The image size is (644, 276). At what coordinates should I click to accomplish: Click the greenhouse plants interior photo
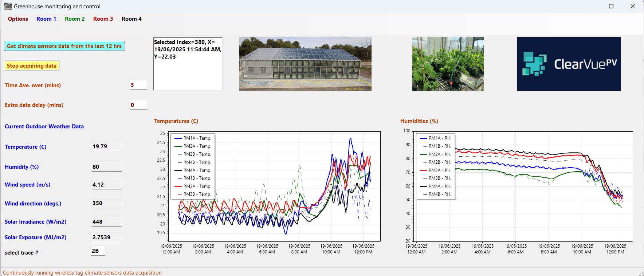coord(448,64)
